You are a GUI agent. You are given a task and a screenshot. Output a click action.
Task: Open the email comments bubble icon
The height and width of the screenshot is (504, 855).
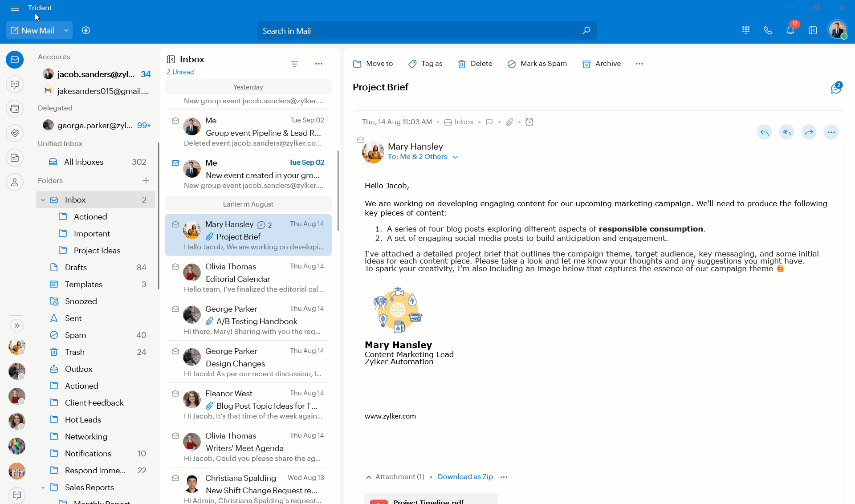click(836, 88)
